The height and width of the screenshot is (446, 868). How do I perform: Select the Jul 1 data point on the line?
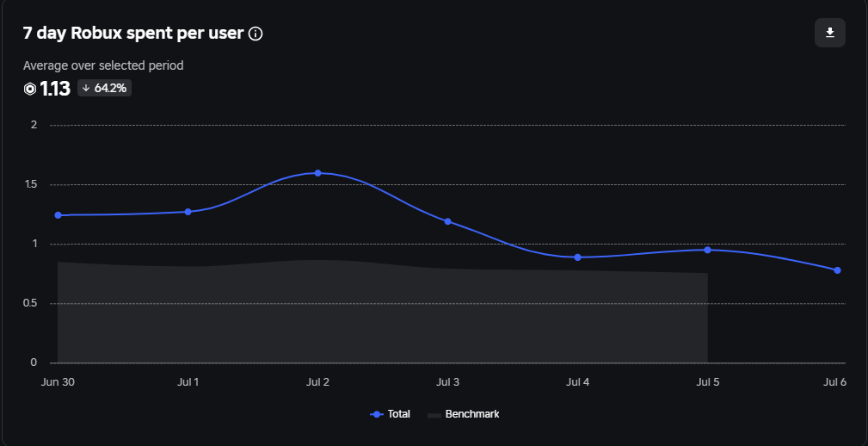pyautogui.click(x=188, y=212)
